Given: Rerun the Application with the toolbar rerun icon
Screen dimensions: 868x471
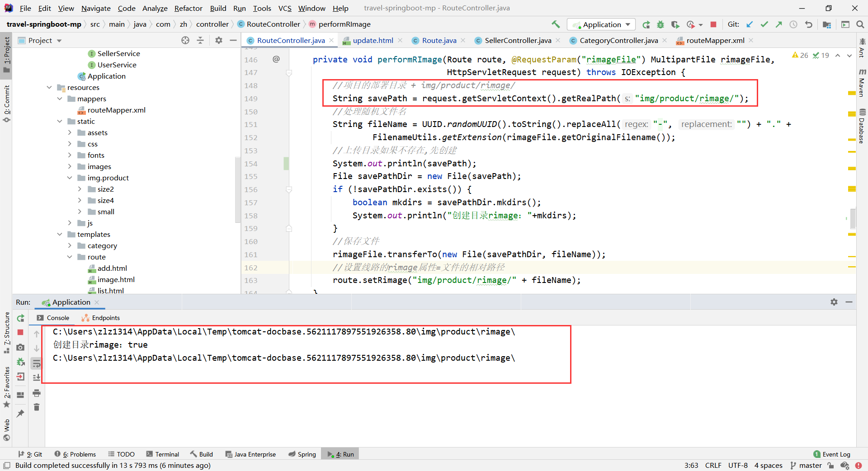Looking at the screenshot, I should [646, 24].
